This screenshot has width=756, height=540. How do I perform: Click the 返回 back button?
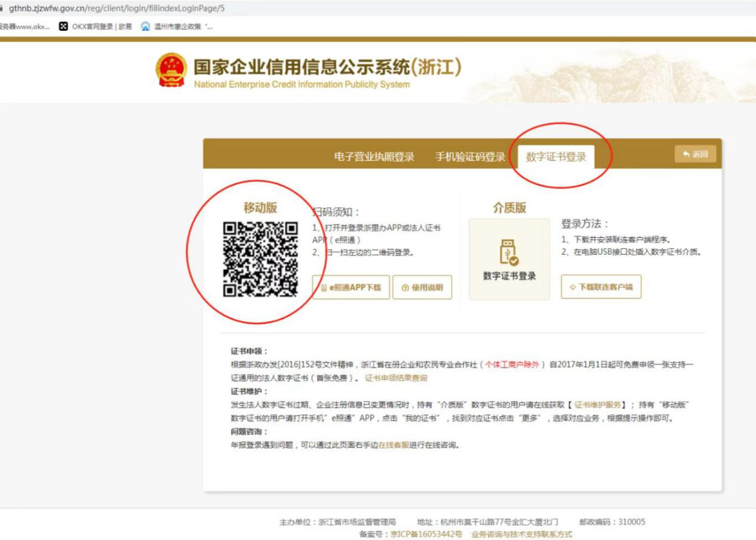pos(695,154)
